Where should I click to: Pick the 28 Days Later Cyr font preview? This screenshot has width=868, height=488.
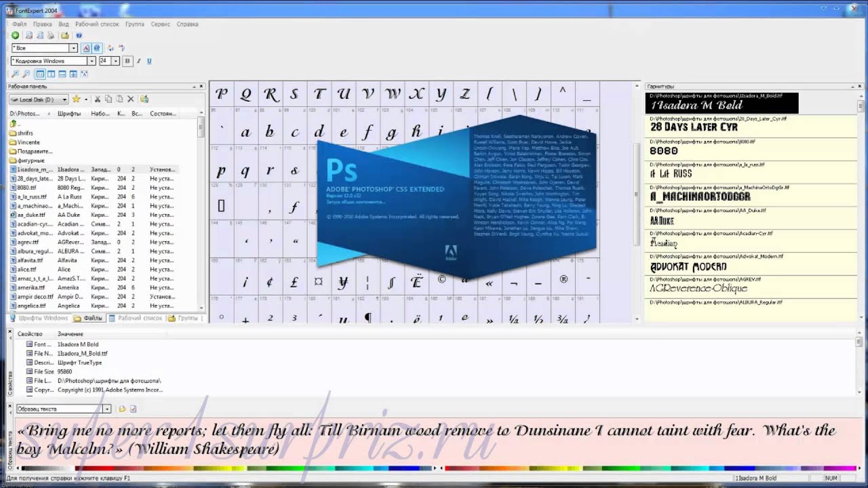[x=751, y=127]
